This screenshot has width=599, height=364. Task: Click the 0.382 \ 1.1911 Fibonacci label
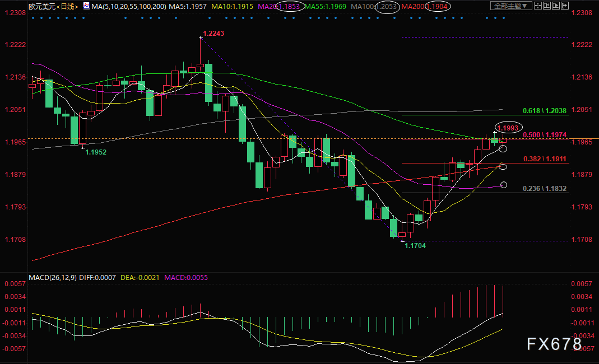(x=545, y=159)
